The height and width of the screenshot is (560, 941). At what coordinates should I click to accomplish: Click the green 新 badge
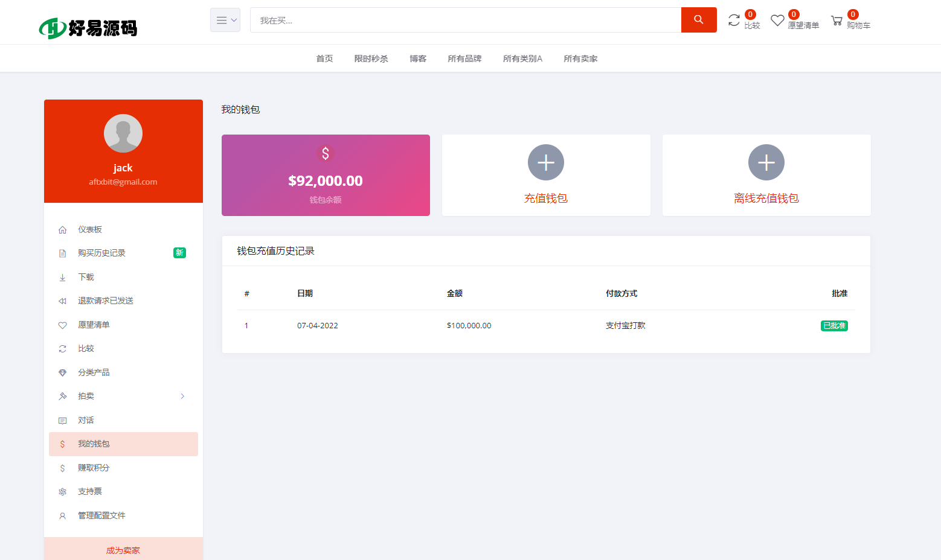click(x=179, y=253)
